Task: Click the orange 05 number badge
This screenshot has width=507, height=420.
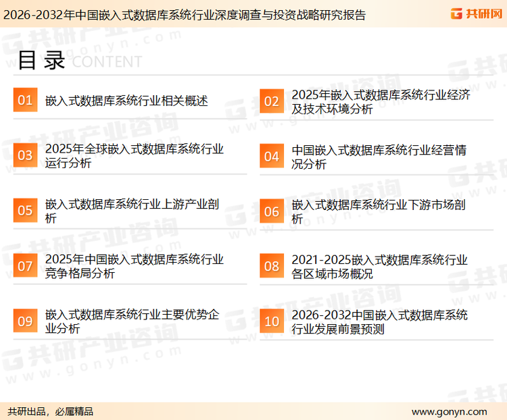Action: click(25, 210)
